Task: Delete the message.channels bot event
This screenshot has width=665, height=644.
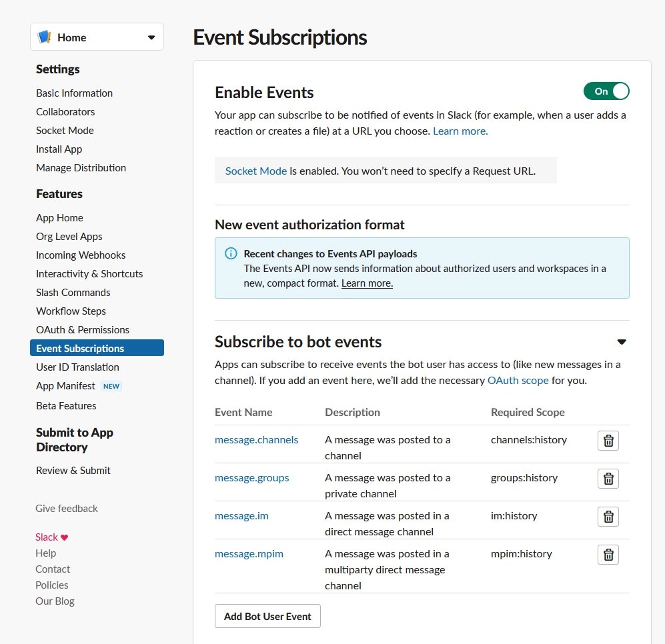Action: (x=608, y=440)
